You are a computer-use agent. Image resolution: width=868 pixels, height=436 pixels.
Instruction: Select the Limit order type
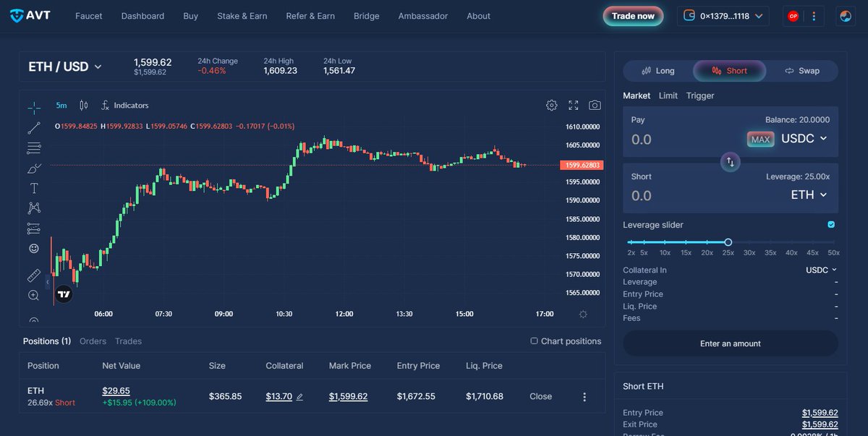[x=668, y=95]
